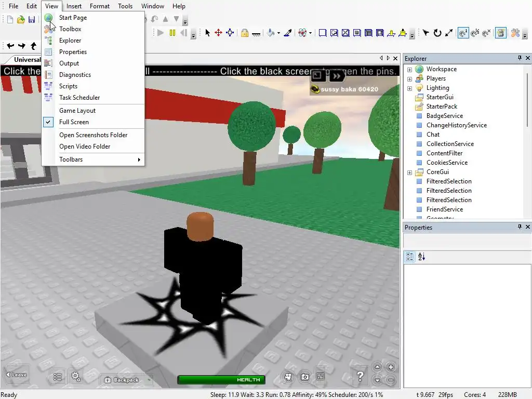Click the yellow hinge surface tool
This screenshot has height=399, width=532.
pos(391,33)
